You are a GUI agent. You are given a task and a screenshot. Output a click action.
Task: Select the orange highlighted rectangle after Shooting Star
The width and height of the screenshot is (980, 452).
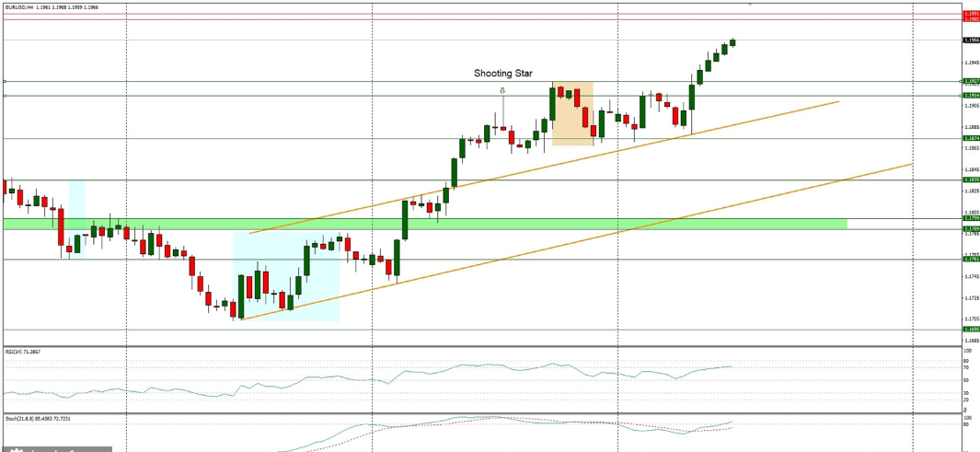(572, 114)
